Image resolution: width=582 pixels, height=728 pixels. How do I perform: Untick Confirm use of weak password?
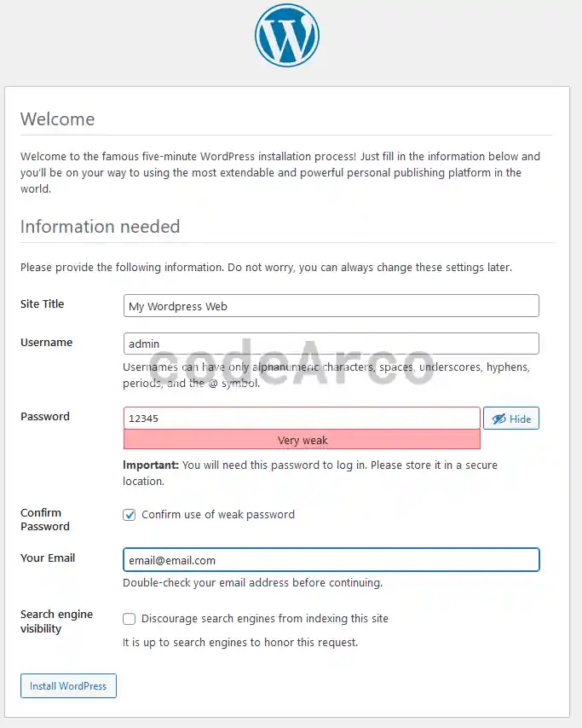tap(129, 515)
